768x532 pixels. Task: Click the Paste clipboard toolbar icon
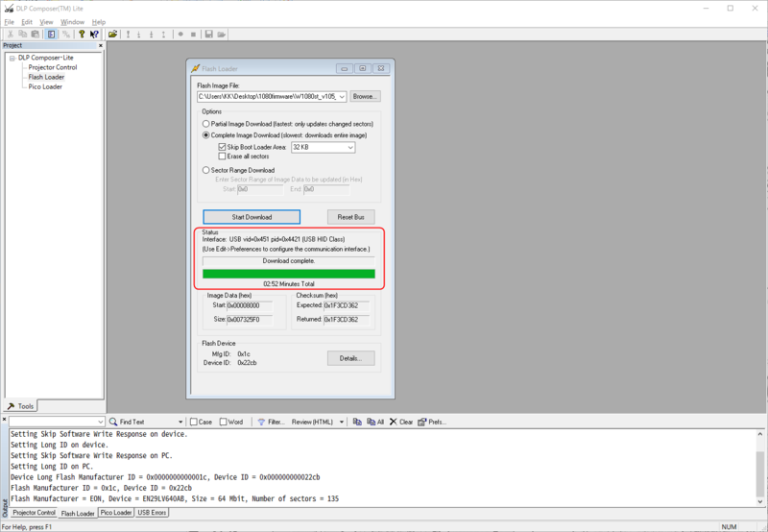[36, 35]
